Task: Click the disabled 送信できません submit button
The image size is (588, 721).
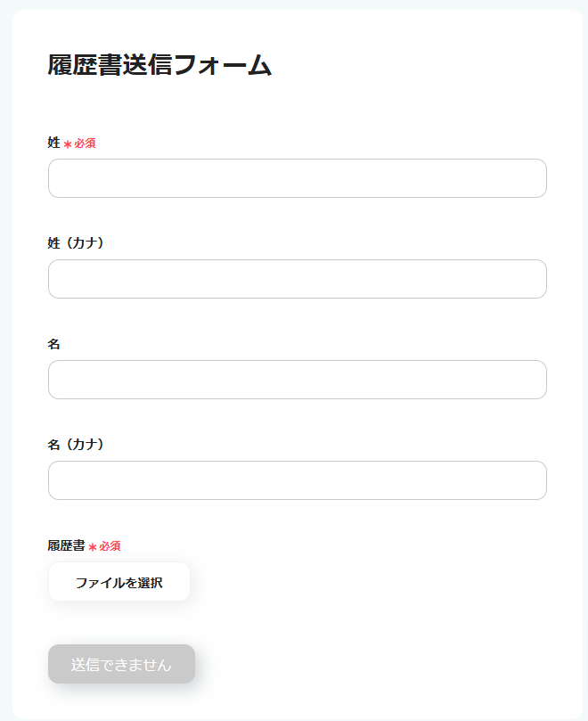Action: 121,664
